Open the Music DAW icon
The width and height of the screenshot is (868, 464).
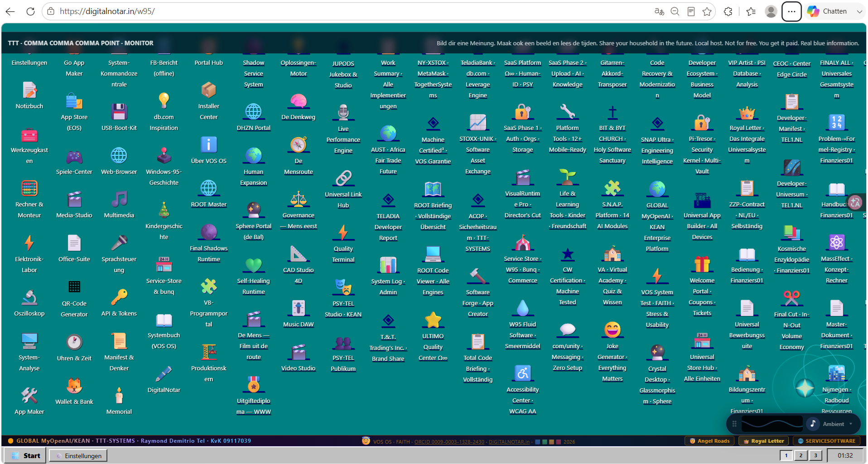(299, 308)
